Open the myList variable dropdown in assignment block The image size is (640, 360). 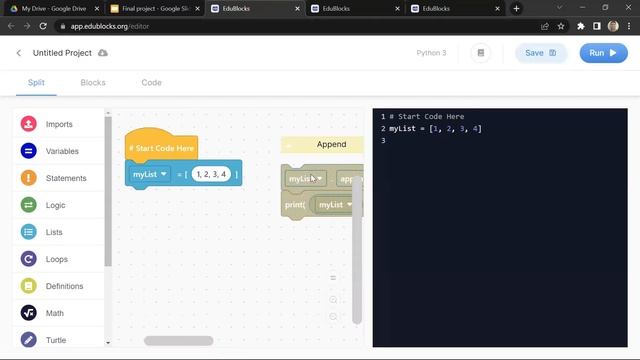(x=149, y=174)
